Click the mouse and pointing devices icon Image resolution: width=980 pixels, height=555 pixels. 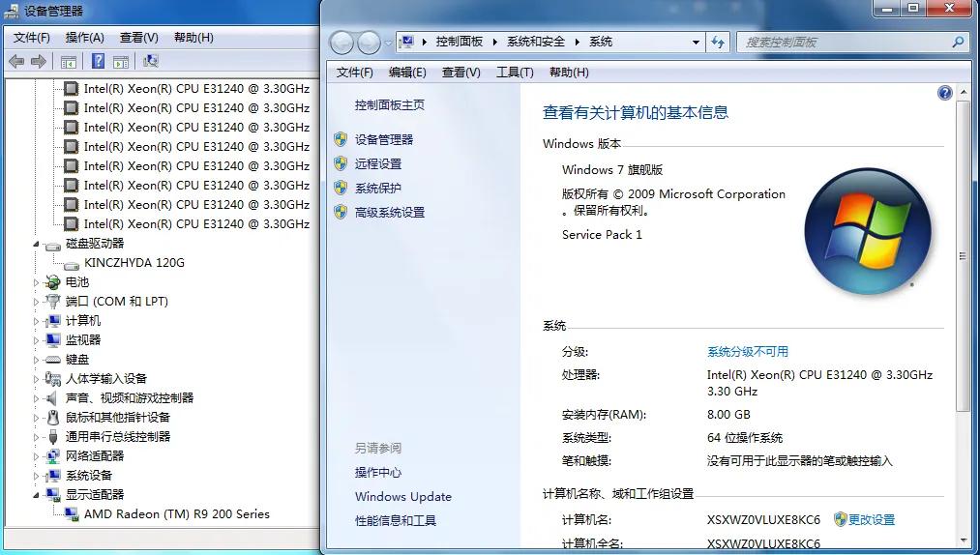pyautogui.click(x=53, y=418)
